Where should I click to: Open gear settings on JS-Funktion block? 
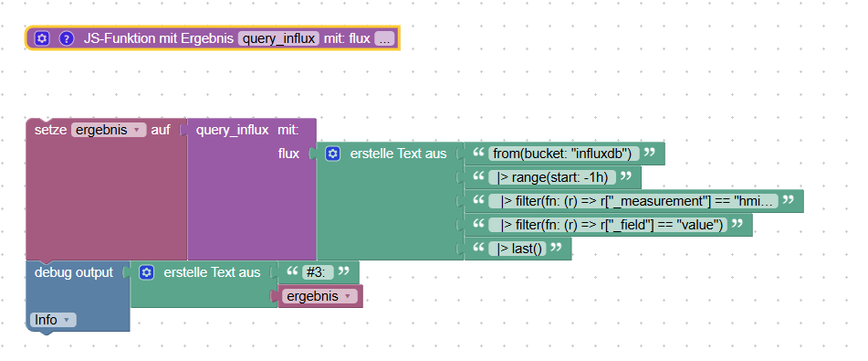pos(42,38)
